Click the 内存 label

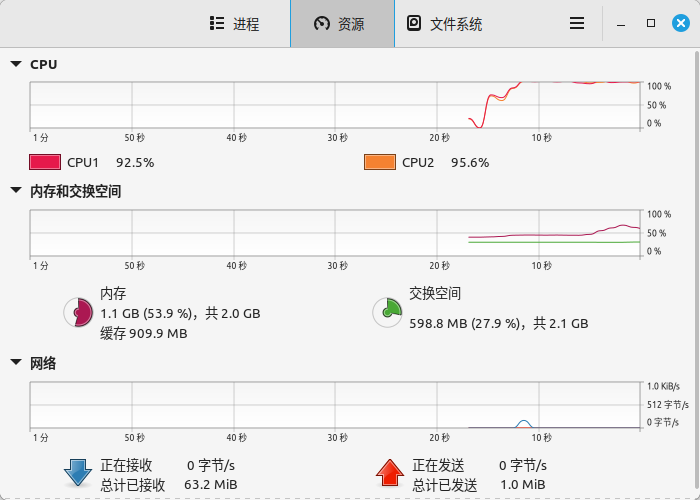113,293
